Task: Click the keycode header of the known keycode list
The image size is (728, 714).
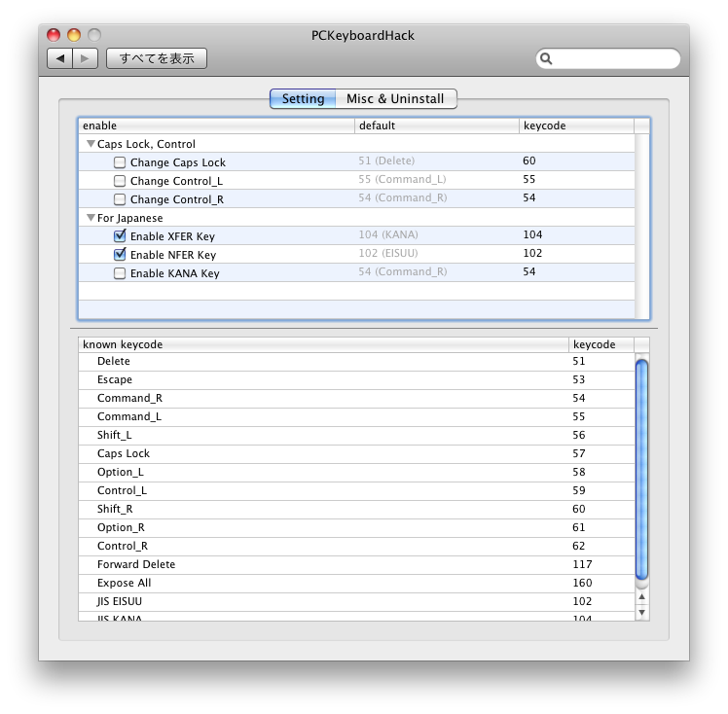Action: coord(601,344)
